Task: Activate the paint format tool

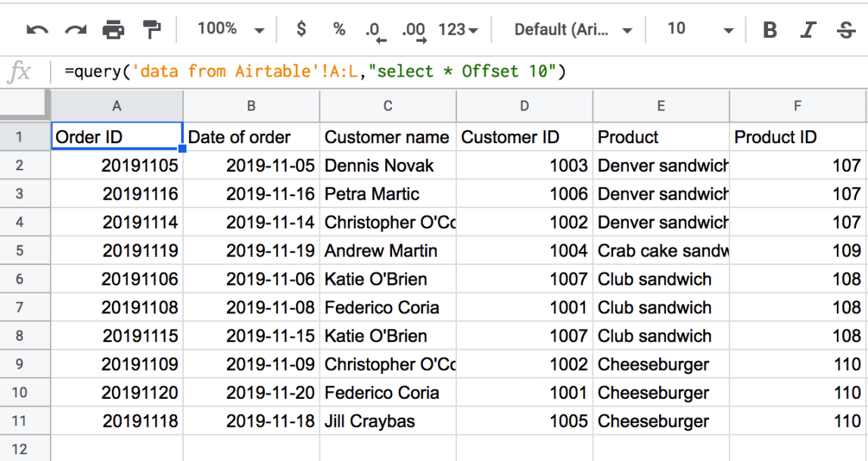Action: pos(151,30)
